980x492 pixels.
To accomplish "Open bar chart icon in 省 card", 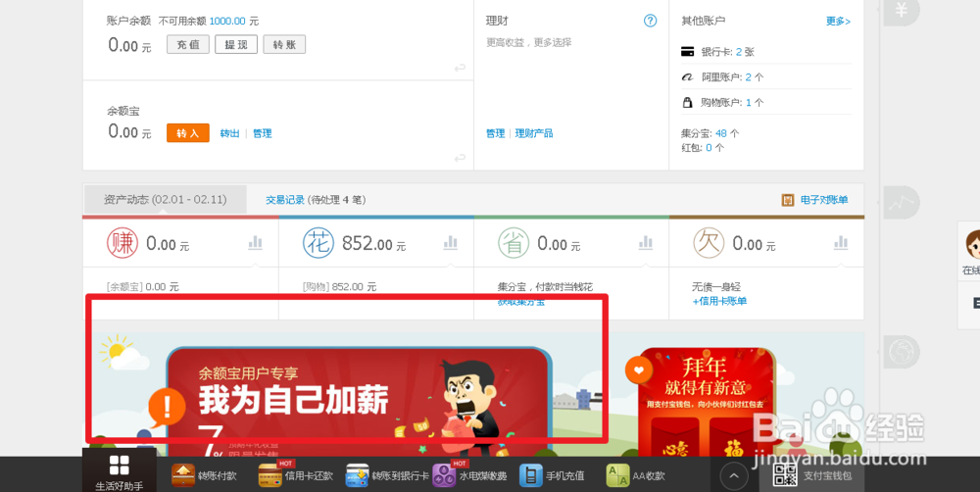I will click(x=646, y=242).
